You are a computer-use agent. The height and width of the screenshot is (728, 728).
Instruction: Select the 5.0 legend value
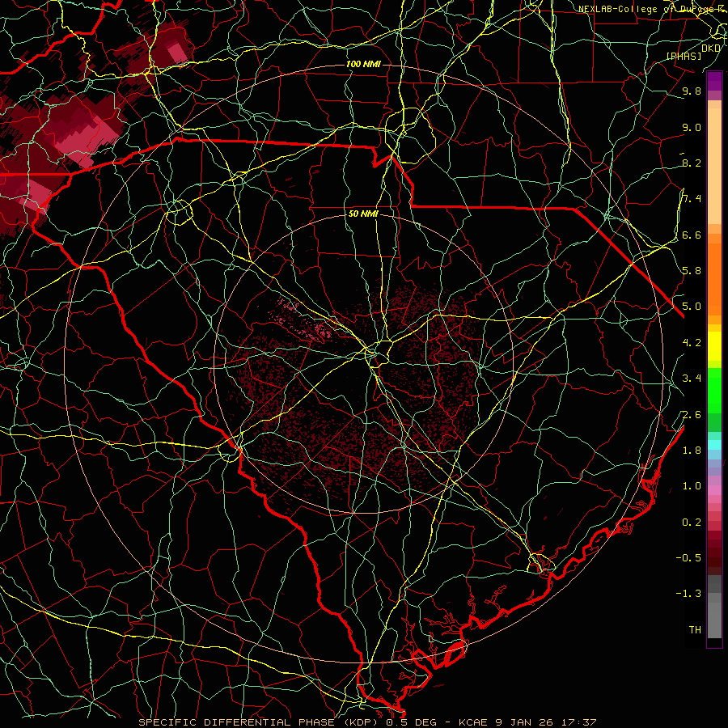tap(692, 307)
